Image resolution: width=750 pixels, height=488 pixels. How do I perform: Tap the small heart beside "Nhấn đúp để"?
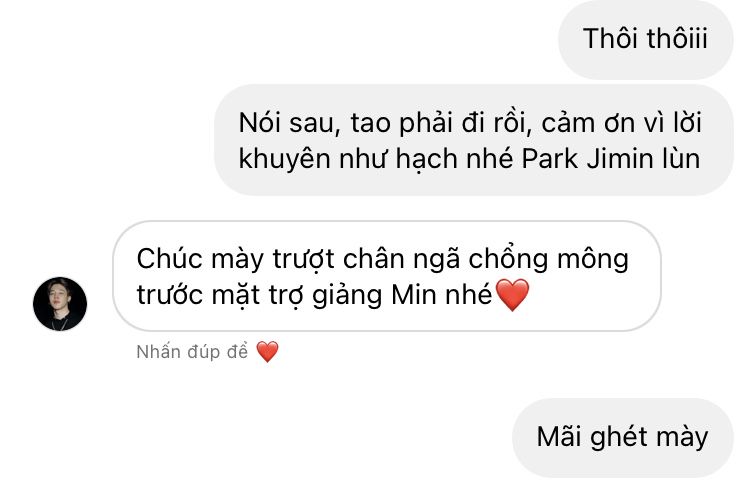point(267,352)
